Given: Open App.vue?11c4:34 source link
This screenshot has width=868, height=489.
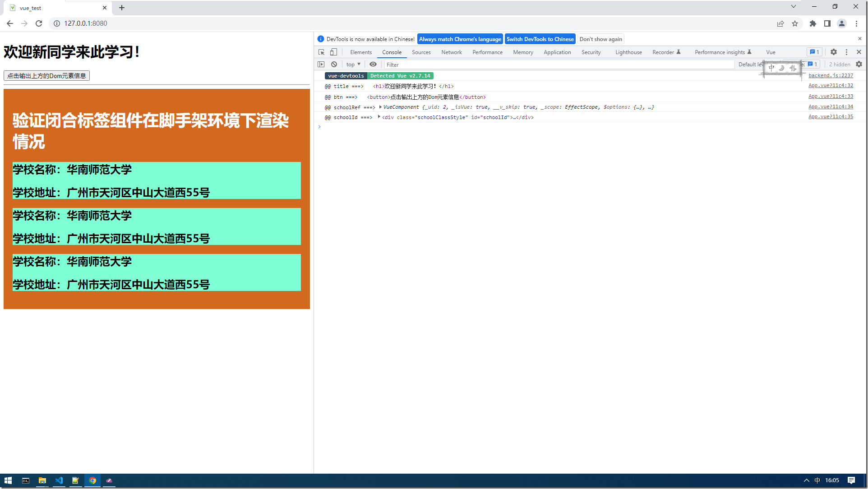Looking at the screenshot, I should [x=831, y=106].
